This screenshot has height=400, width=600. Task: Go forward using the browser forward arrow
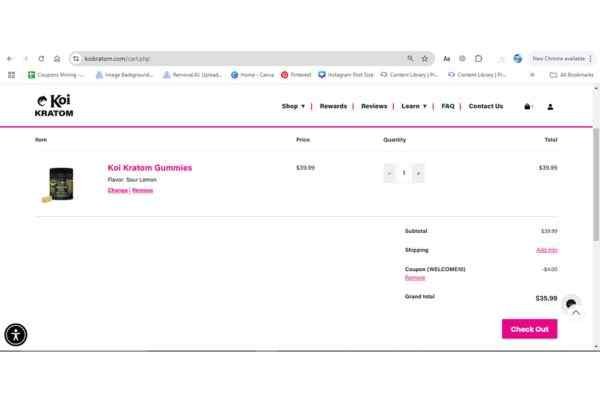(26, 59)
